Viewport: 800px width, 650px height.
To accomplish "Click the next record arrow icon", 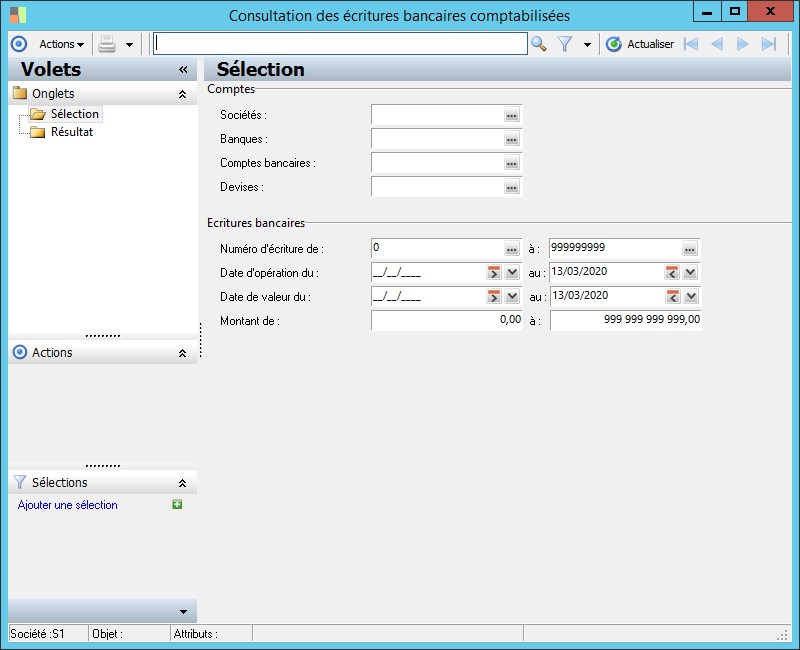I will click(743, 44).
